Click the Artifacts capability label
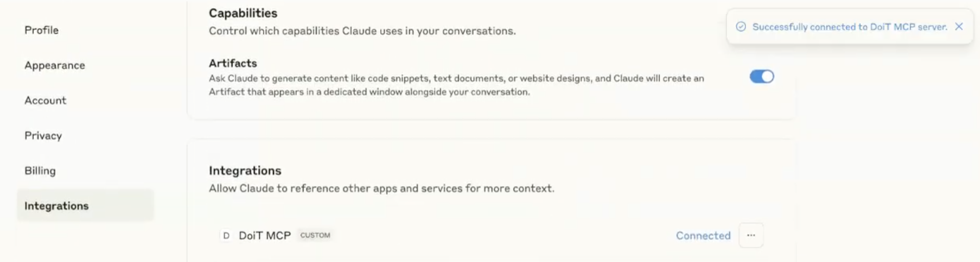 click(x=233, y=63)
